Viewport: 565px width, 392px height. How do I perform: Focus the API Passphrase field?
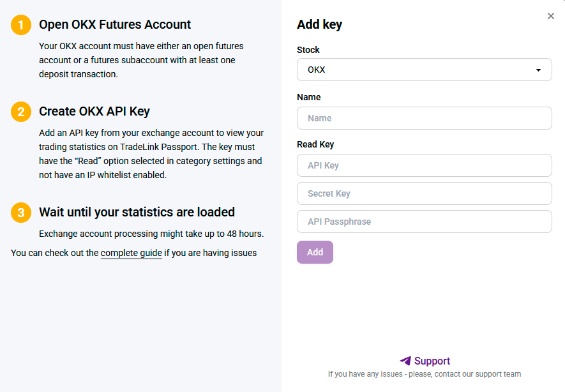click(x=424, y=222)
